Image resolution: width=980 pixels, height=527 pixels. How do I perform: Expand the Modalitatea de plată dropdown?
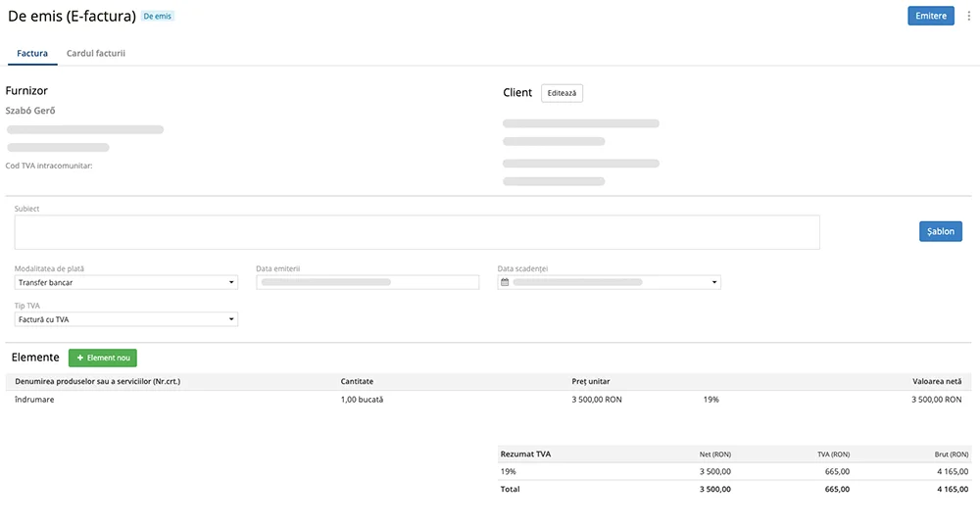(x=126, y=282)
